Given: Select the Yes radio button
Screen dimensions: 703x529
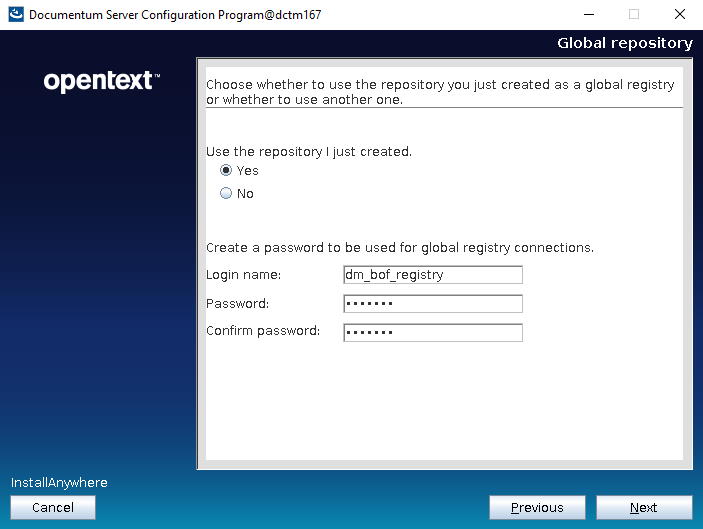Looking at the screenshot, I should 226,171.
